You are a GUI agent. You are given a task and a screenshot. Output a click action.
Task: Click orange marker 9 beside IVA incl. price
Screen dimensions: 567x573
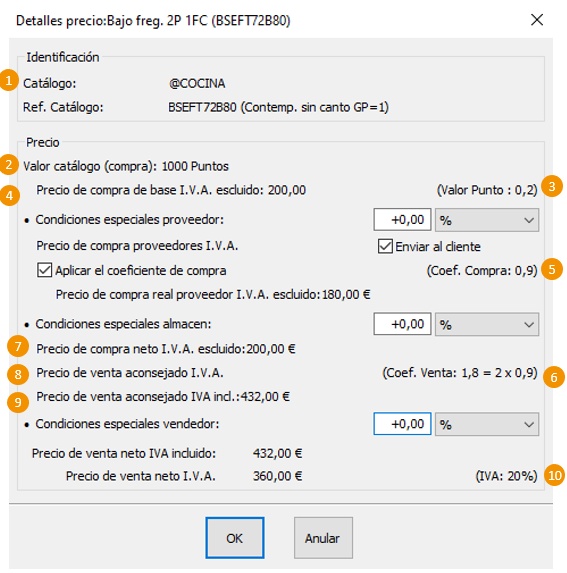click(x=18, y=402)
